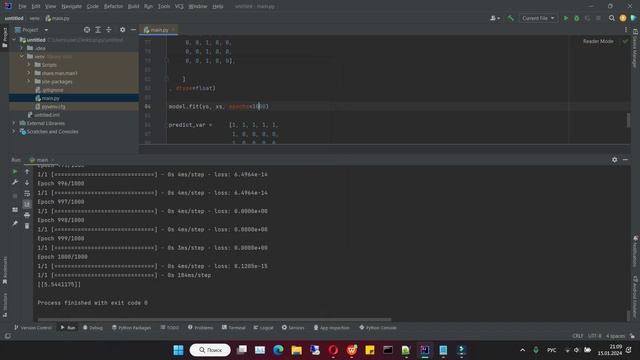Toggle tool window bars icon in status bar
Screen dimensions: 640x360
pos(7,336)
